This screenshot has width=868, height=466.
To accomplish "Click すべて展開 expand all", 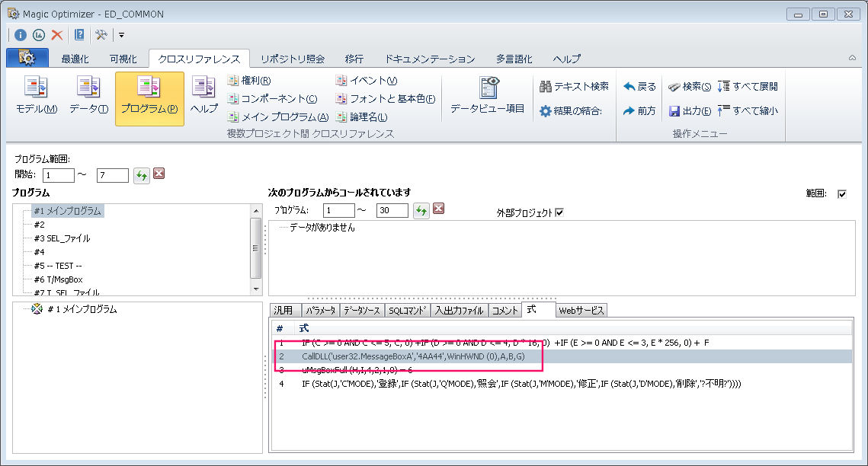I will click(748, 86).
